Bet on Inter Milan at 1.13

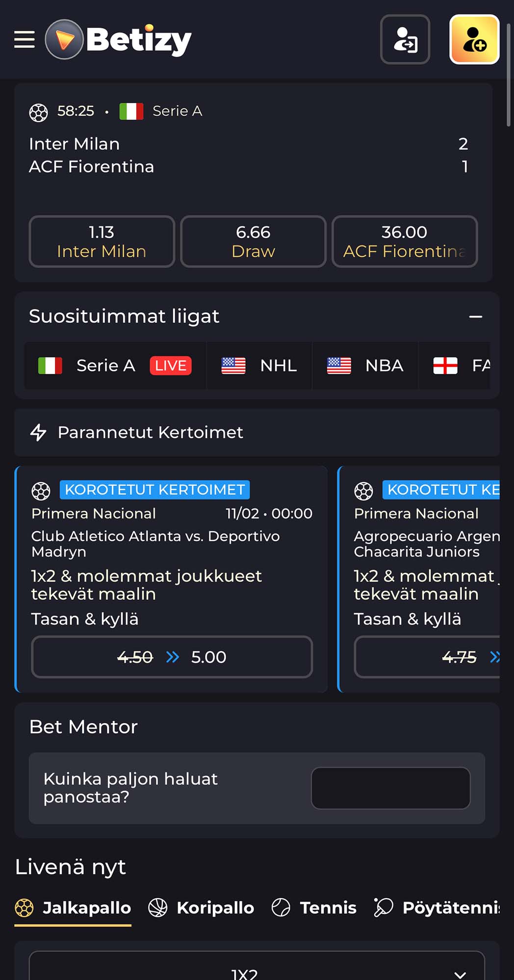(x=102, y=242)
